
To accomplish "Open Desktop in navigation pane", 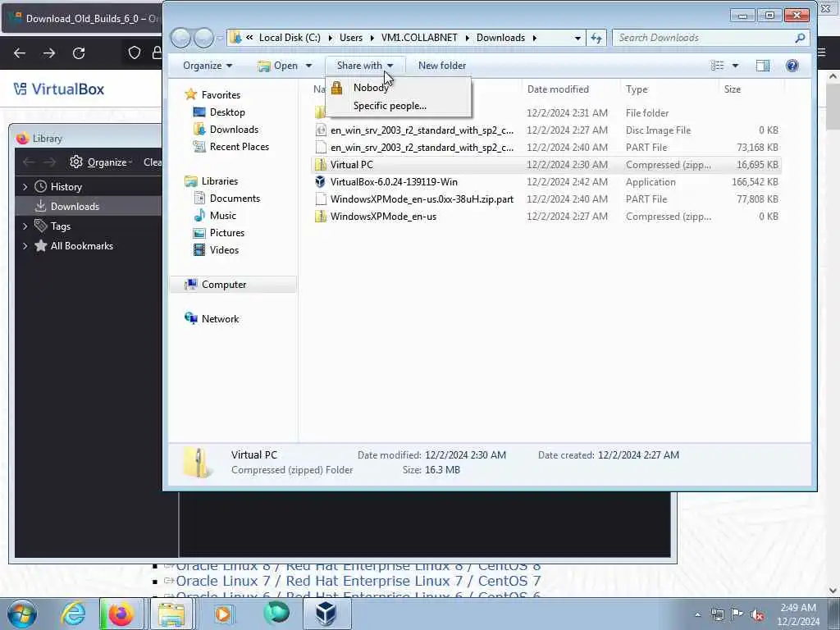I will point(227,112).
